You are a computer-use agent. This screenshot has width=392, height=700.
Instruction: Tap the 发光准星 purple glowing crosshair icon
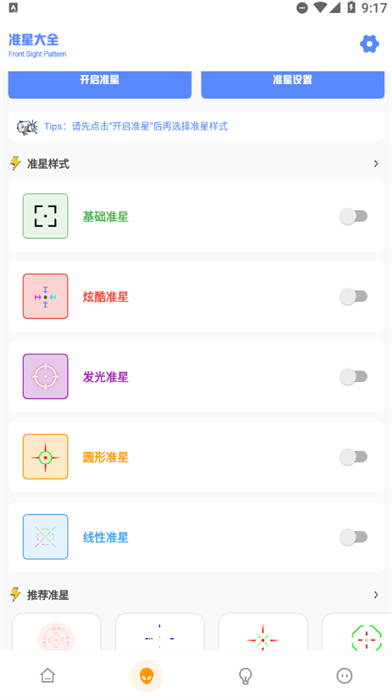pos(46,376)
